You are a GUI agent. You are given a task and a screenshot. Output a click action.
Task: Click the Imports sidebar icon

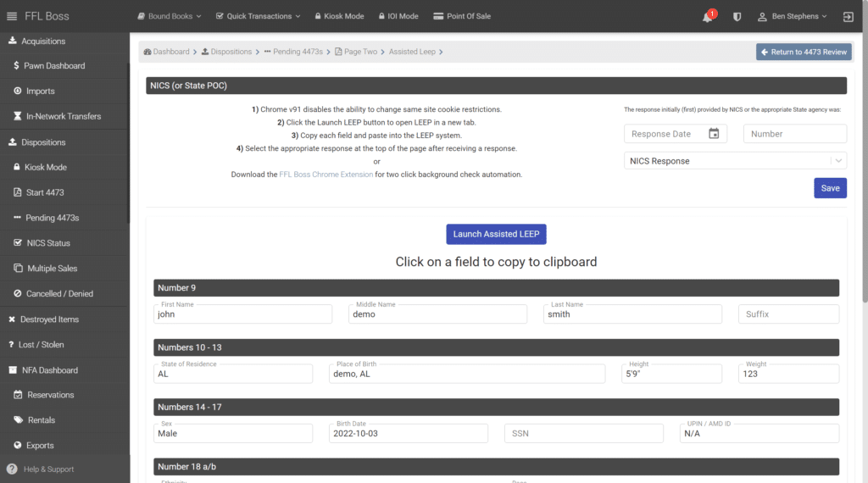coord(17,91)
